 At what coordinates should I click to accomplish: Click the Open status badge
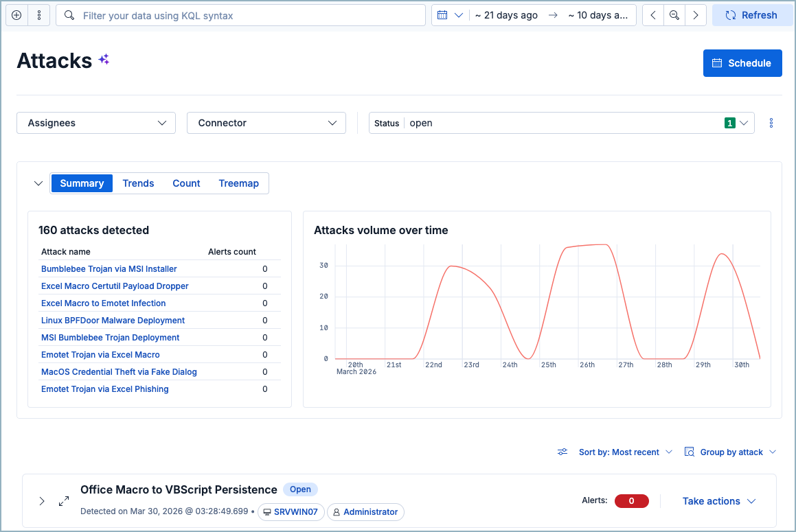[x=300, y=489]
